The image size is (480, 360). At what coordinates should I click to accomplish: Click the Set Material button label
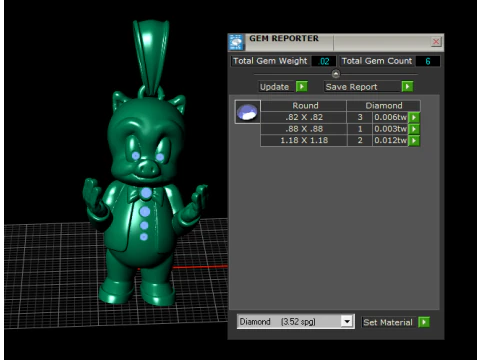[x=388, y=322]
